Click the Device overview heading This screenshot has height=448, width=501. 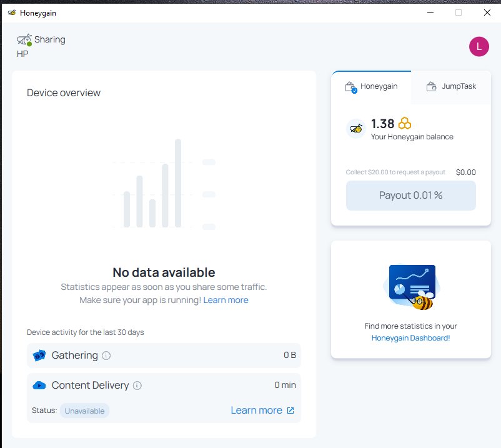64,92
